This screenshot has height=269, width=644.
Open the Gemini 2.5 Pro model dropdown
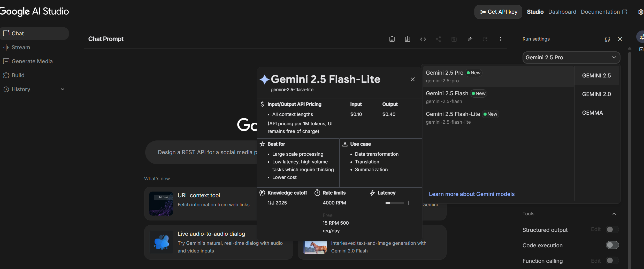(x=571, y=57)
